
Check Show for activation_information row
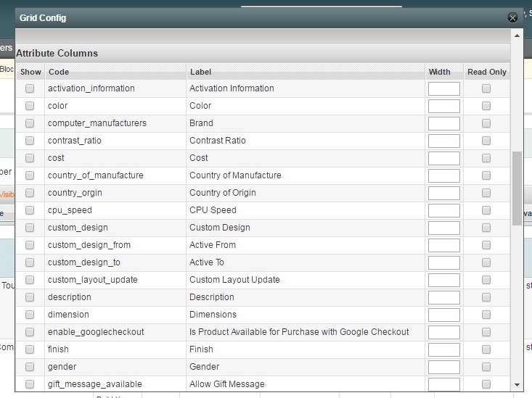coord(30,88)
